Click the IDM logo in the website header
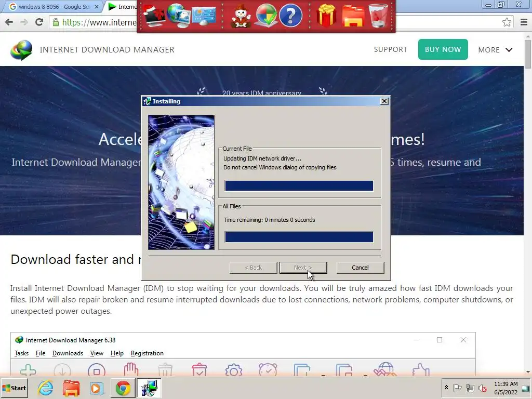Image resolution: width=532 pixels, height=399 pixels. tap(21, 50)
